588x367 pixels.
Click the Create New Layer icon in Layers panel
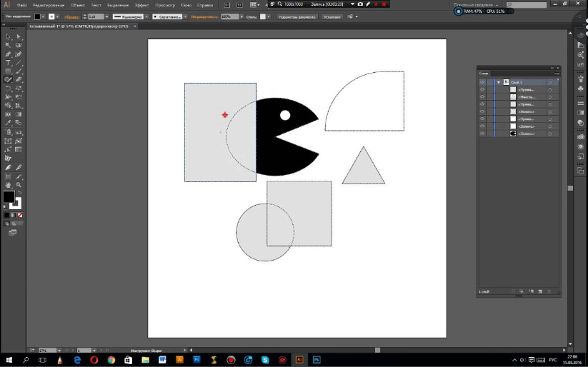click(541, 292)
